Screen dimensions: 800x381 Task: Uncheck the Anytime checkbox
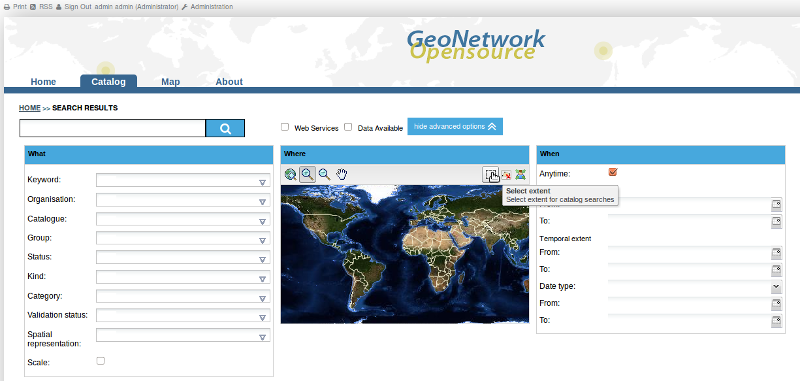click(x=613, y=172)
